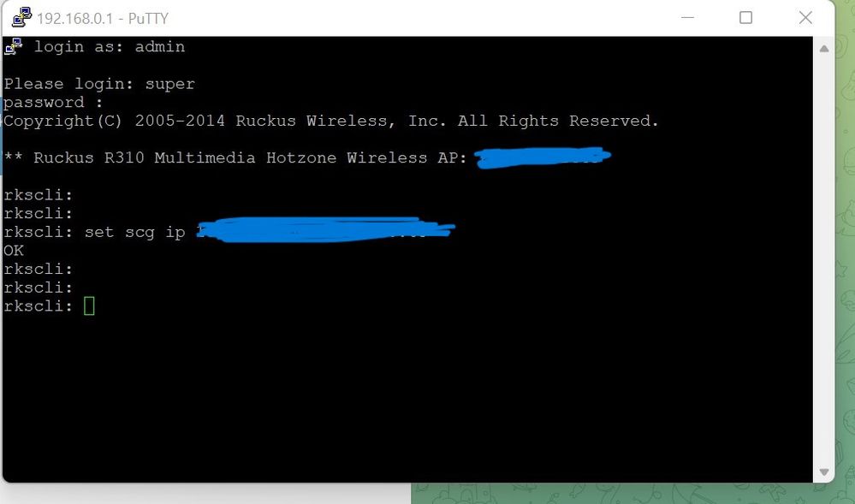Click the green terminal cursor block
The image size is (855, 504).
pos(89,305)
